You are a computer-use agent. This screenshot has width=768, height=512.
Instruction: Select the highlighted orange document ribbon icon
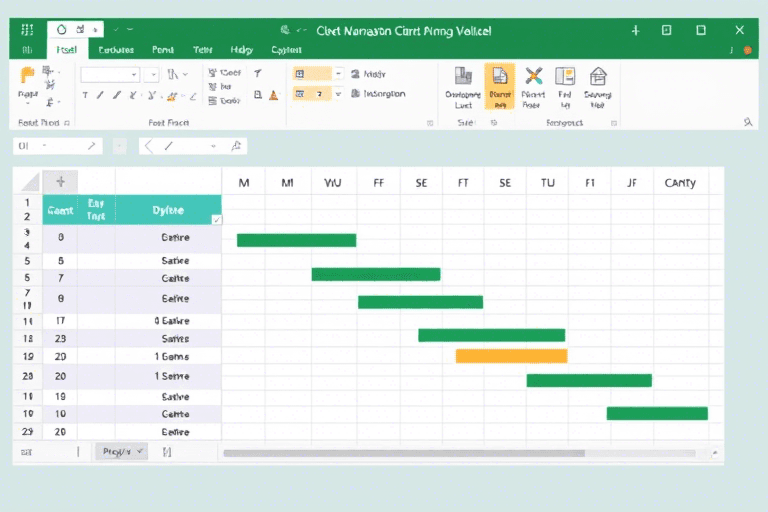tap(500, 86)
